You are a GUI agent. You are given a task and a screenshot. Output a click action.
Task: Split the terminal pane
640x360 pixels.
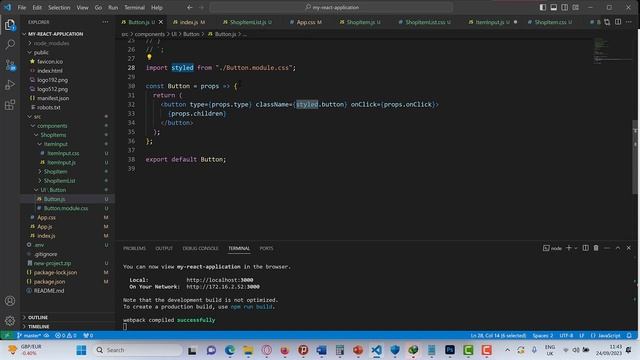click(x=585, y=248)
